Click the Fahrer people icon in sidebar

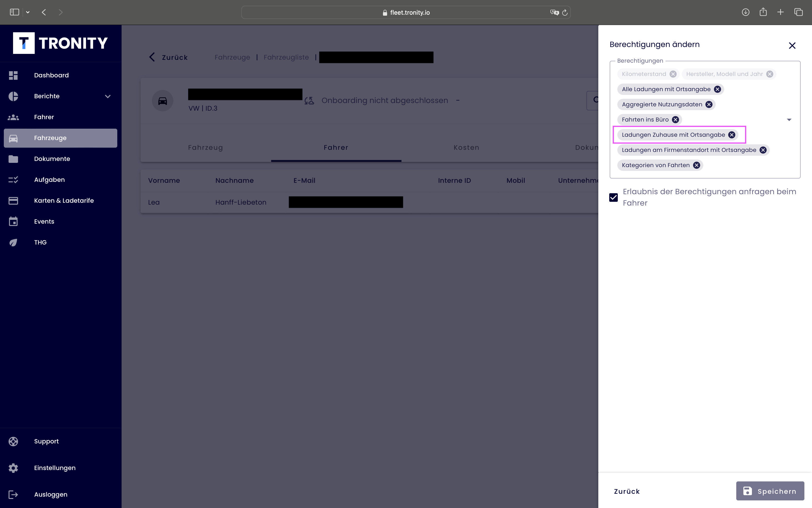13,117
